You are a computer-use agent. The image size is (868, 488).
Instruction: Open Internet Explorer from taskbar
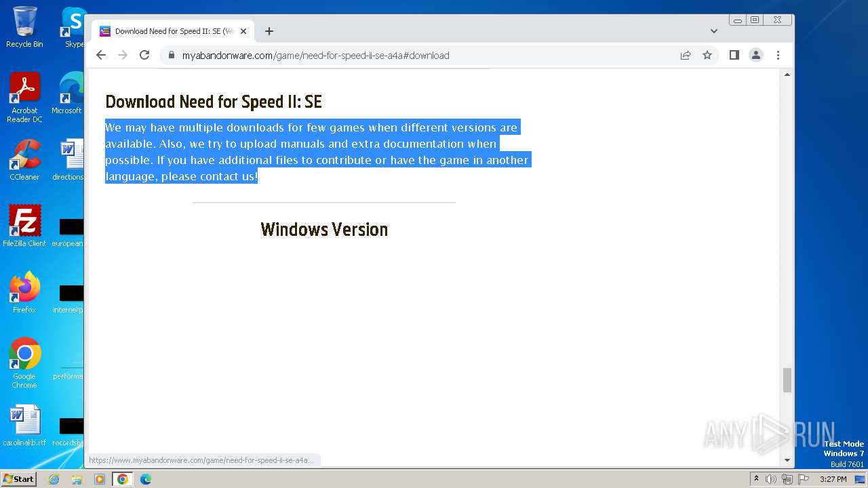point(54,479)
